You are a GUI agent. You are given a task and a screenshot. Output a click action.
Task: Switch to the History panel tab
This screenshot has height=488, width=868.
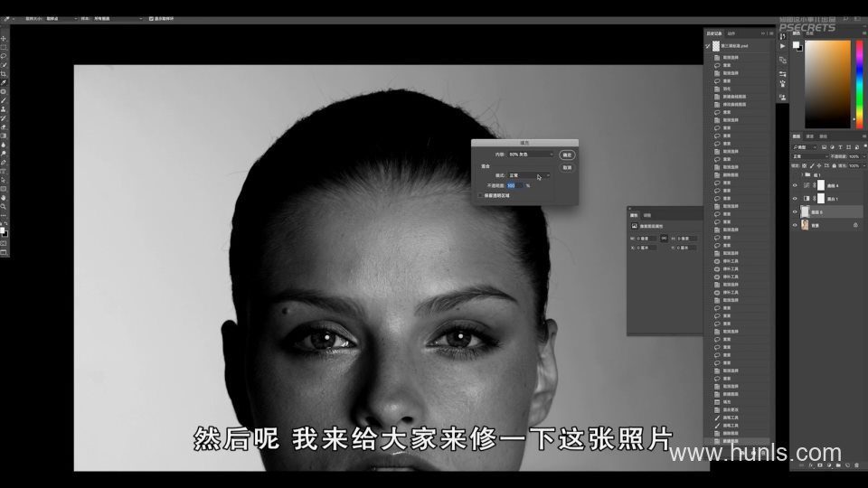714,33
